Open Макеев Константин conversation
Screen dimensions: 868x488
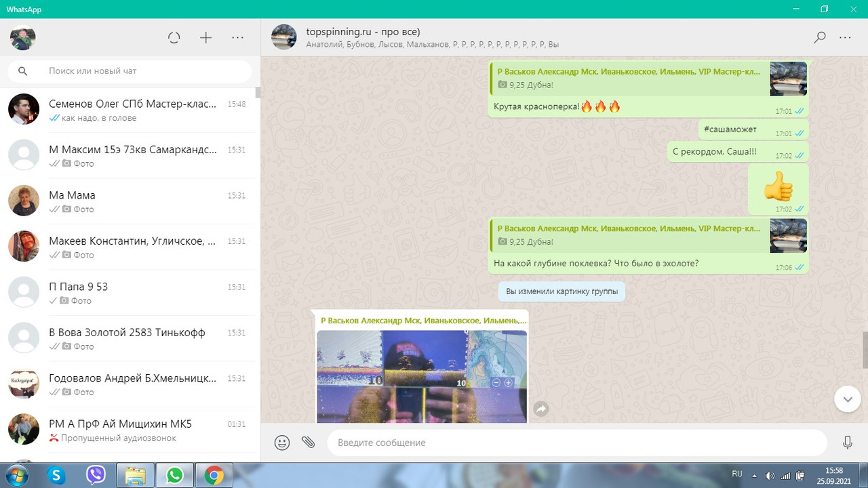tap(127, 247)
